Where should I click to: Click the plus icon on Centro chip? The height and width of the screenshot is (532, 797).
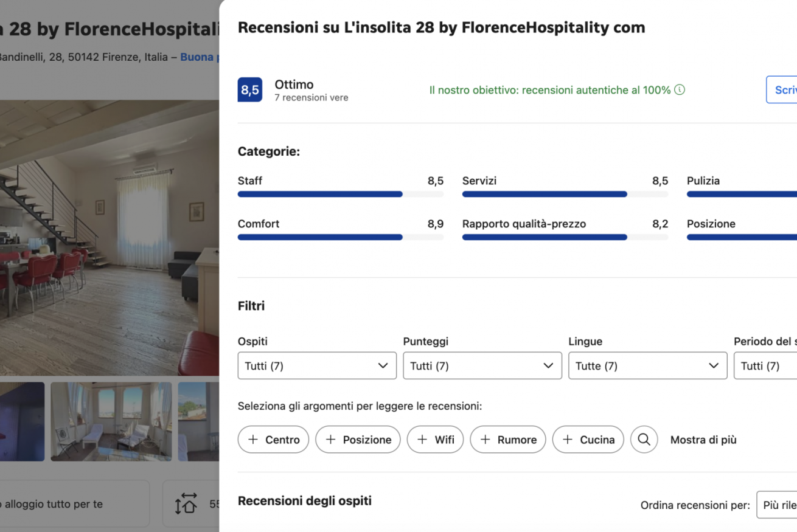253,440
